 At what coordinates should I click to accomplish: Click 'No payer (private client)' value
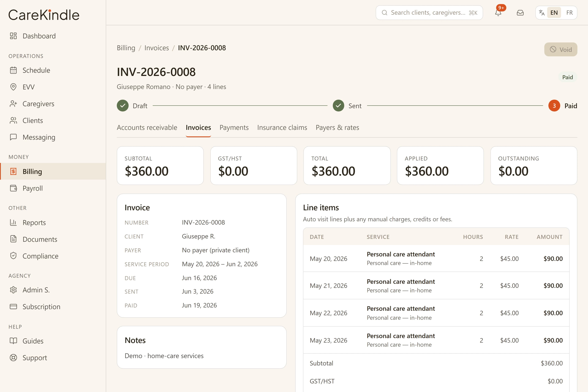point(215,250)
